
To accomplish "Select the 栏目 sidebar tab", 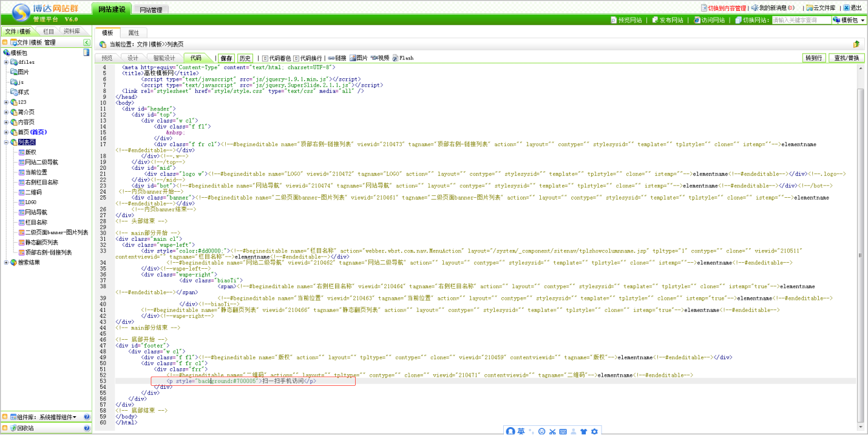I will (x=48, y=32).
